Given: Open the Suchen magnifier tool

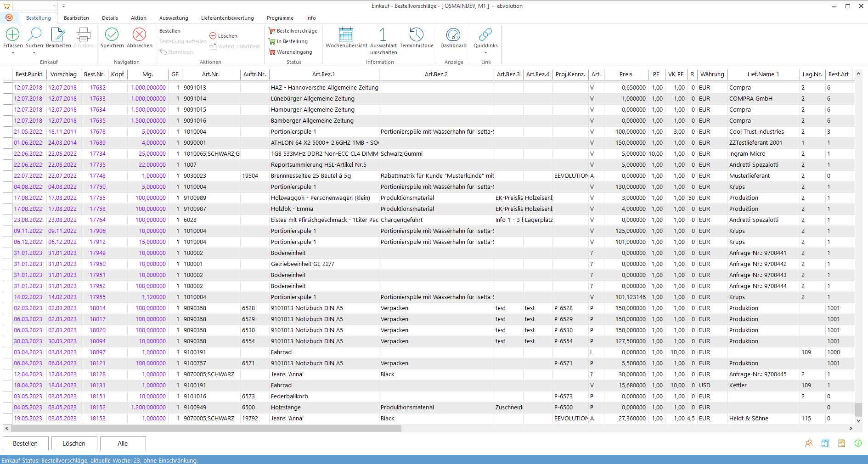Looking at the screenshot, I should [x=34, y=34].
